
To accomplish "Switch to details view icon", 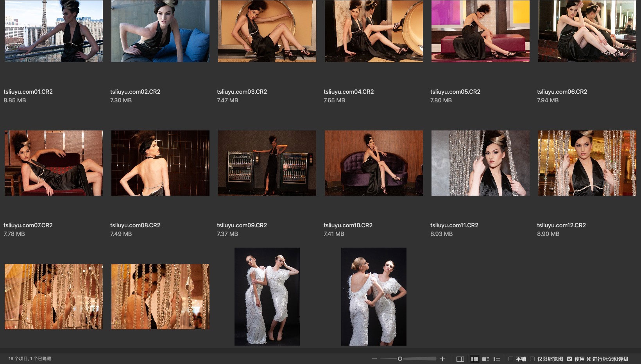I will [485, 359].
